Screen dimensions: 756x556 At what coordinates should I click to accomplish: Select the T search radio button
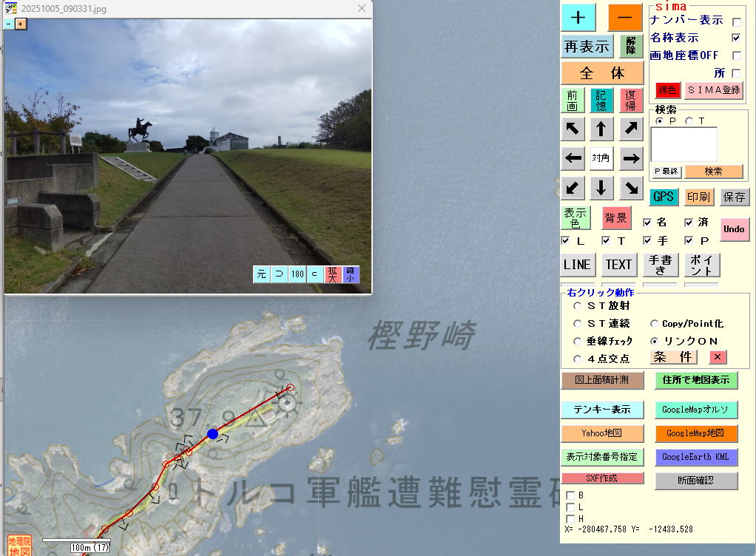pos(689,121)
